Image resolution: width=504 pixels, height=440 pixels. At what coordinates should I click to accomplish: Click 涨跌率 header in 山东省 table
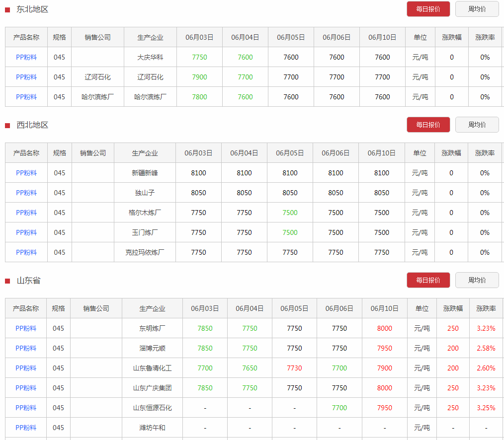(486, 308)
